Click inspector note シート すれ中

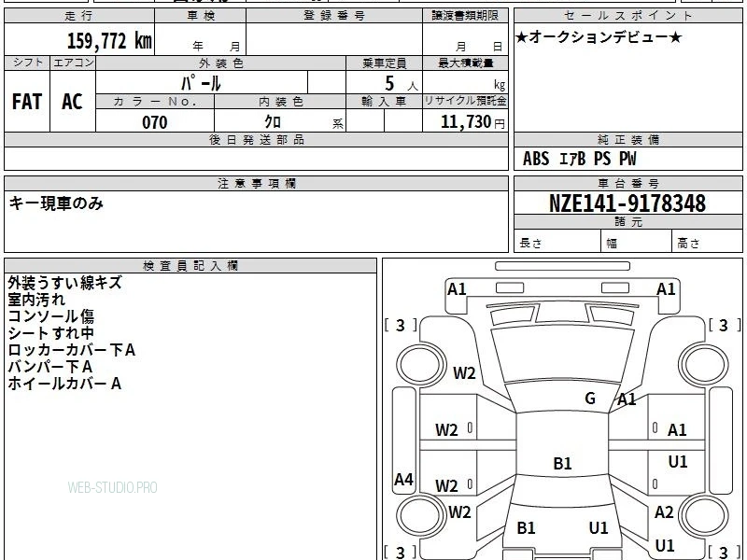pyautogui.click(x=51, y=333)
